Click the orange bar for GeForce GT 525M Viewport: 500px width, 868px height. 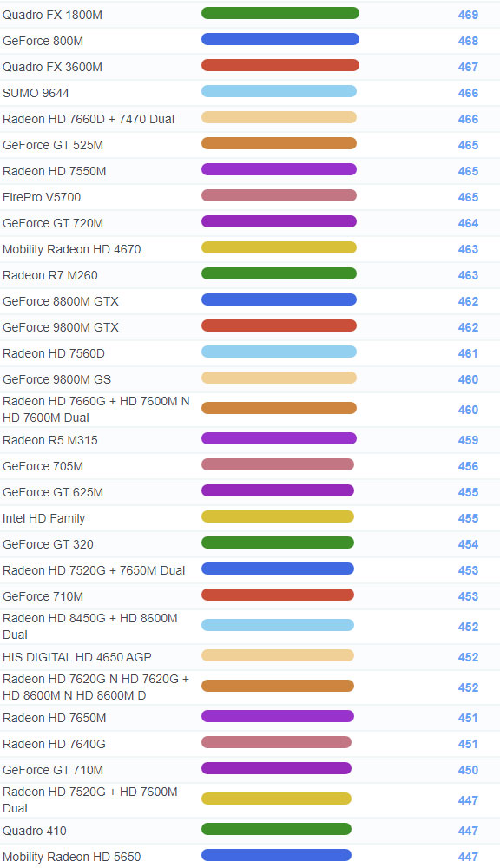pos(279,143)
